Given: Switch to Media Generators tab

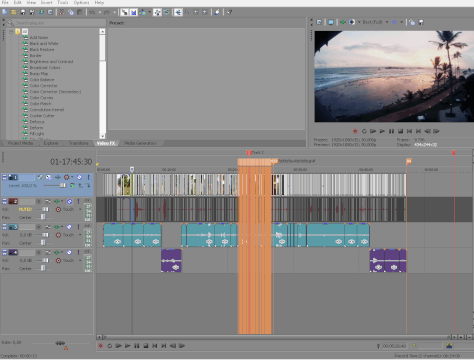Looking at the screenshot, I should click(140, 143).
